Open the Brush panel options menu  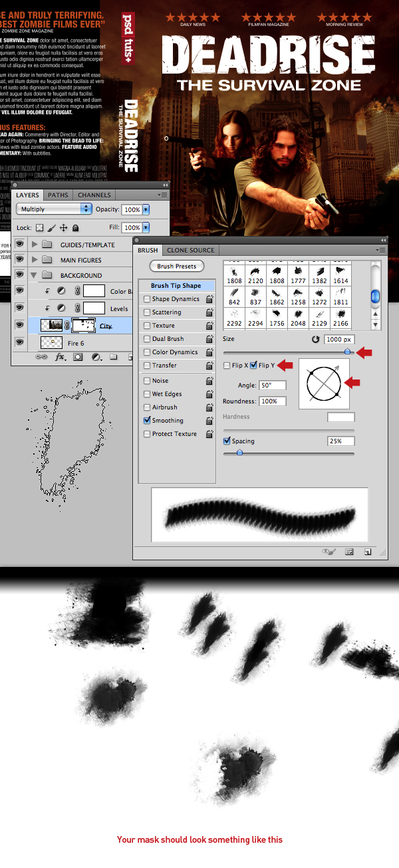[x=380, y=250]
